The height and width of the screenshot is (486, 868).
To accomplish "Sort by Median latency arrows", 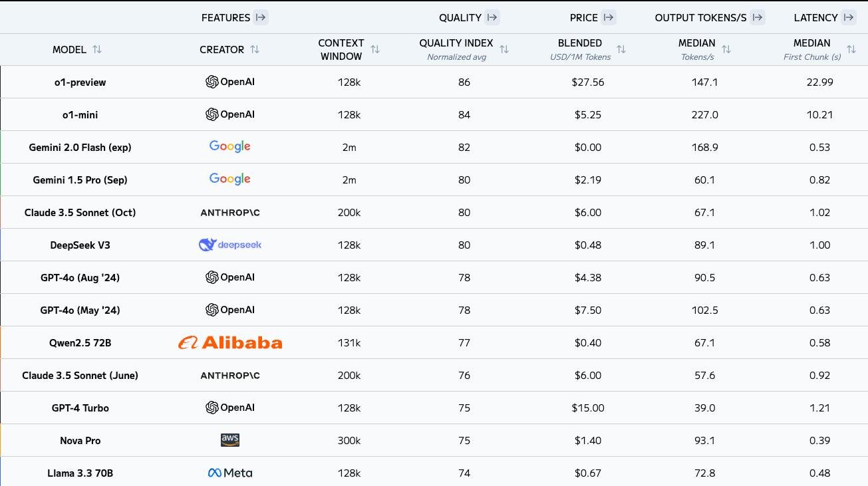I will click(x=851, y=49).
